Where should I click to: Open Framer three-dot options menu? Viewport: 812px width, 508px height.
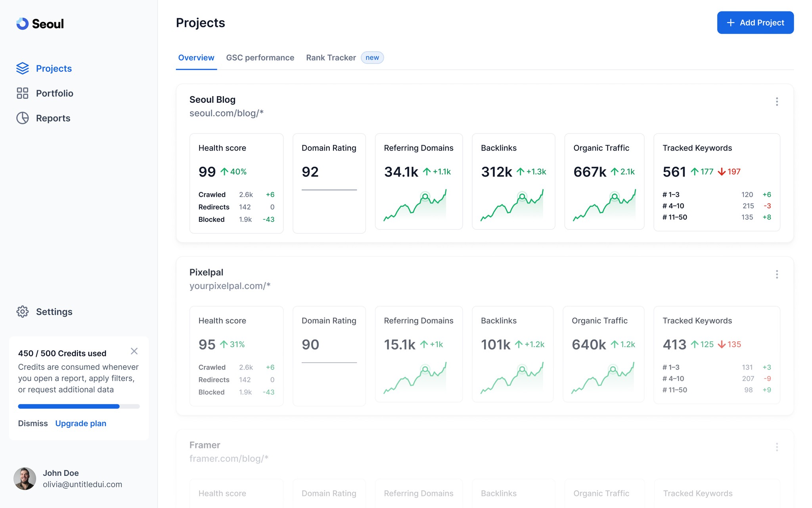click(x=777, y=447)
